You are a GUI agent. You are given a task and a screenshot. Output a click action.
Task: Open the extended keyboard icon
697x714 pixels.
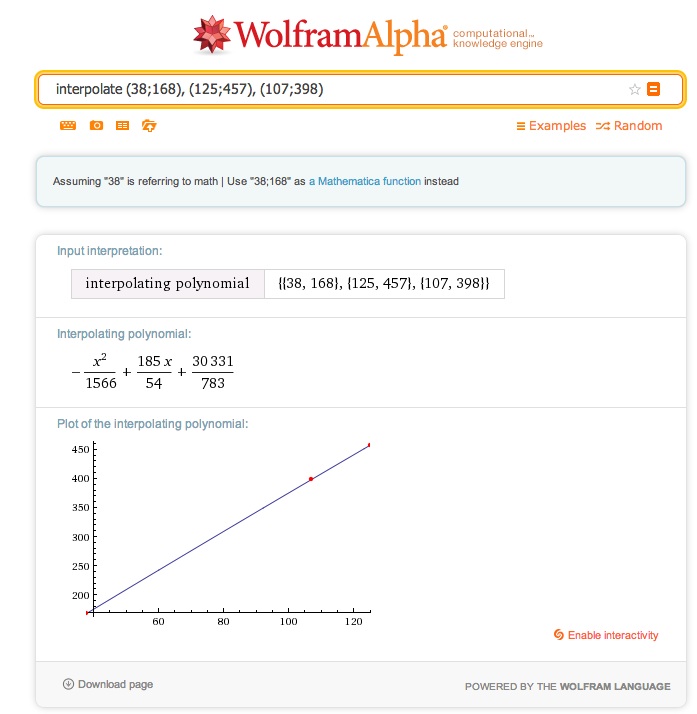click(x=68, y=125)
